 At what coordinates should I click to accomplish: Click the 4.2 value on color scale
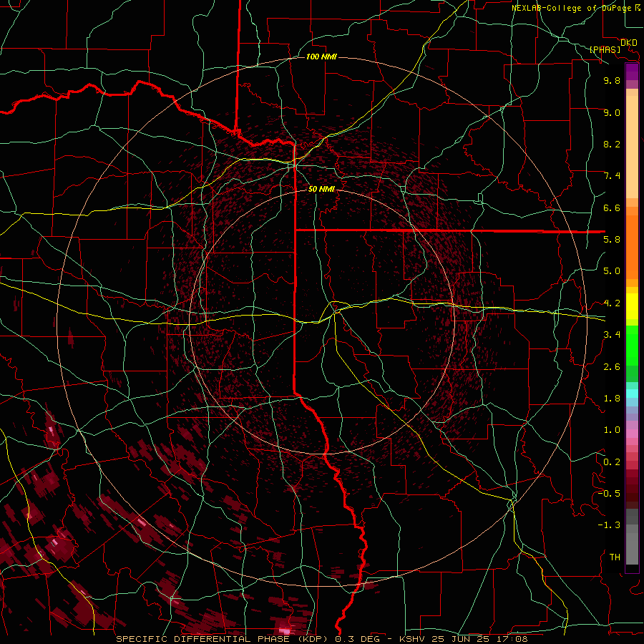612,303
